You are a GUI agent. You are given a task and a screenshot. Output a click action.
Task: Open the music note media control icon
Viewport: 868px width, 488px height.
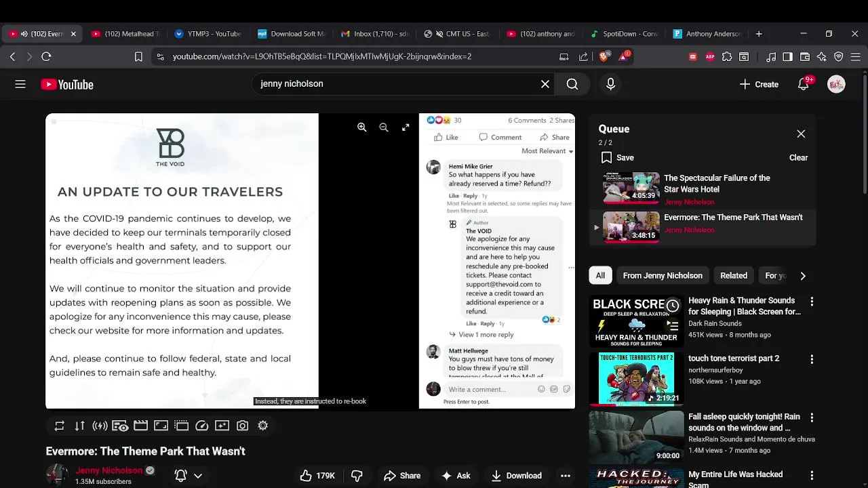(771, 57)
